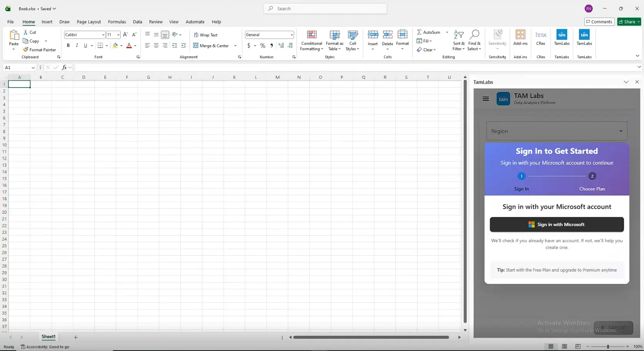Screen dimensions: 644x351
Task: Toggle Underline formatting
Action: [x=86, y=46]
